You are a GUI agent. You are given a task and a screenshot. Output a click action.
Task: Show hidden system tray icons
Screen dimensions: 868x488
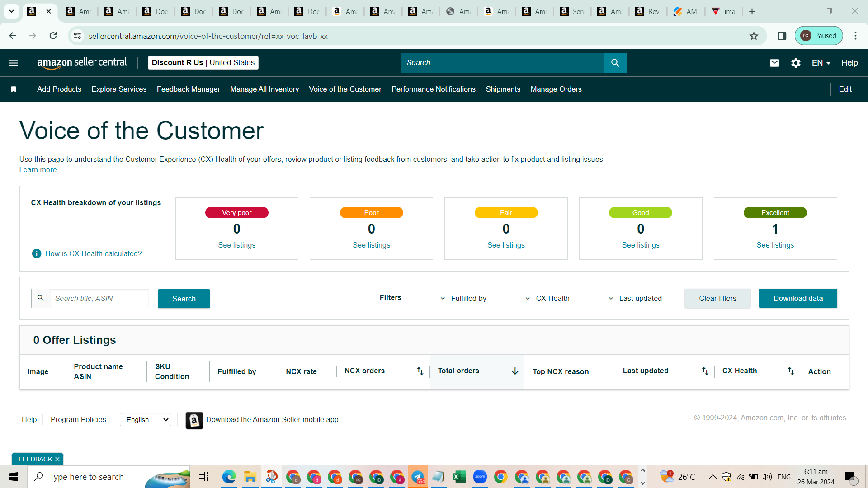click(x=712, y=477)
